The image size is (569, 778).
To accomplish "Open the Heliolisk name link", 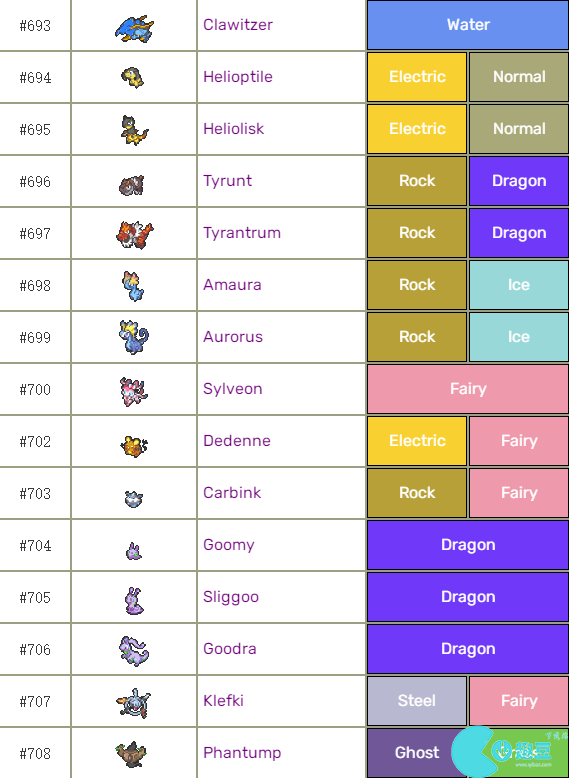I will 233,129.
